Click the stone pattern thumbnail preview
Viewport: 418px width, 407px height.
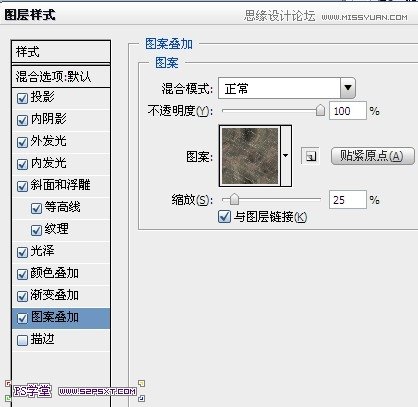click(250, 156)
